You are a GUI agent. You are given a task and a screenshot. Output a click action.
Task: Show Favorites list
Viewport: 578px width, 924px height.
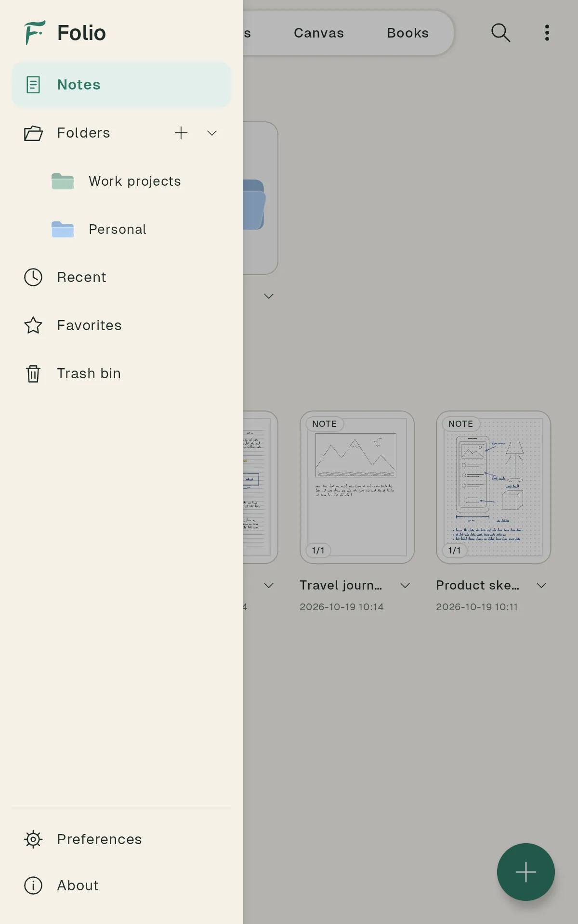121,325
